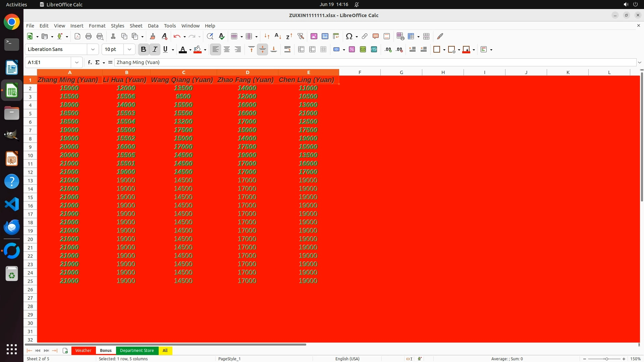Viewport: 644px width, 362px height.
Task: Select row 12 header
Action: (x=30, y=172)
